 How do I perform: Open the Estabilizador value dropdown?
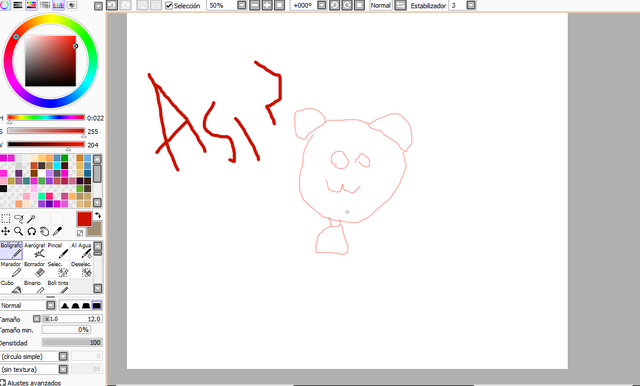point(471,5)
